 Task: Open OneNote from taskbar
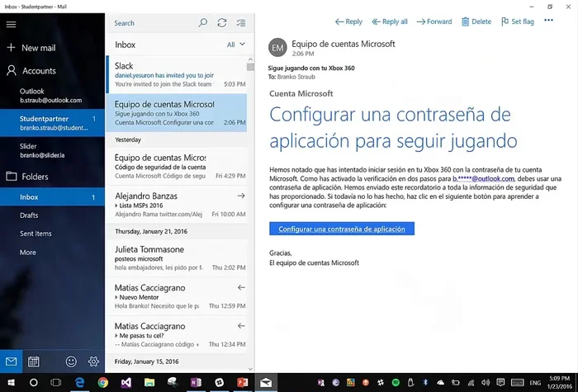[196, 382]
